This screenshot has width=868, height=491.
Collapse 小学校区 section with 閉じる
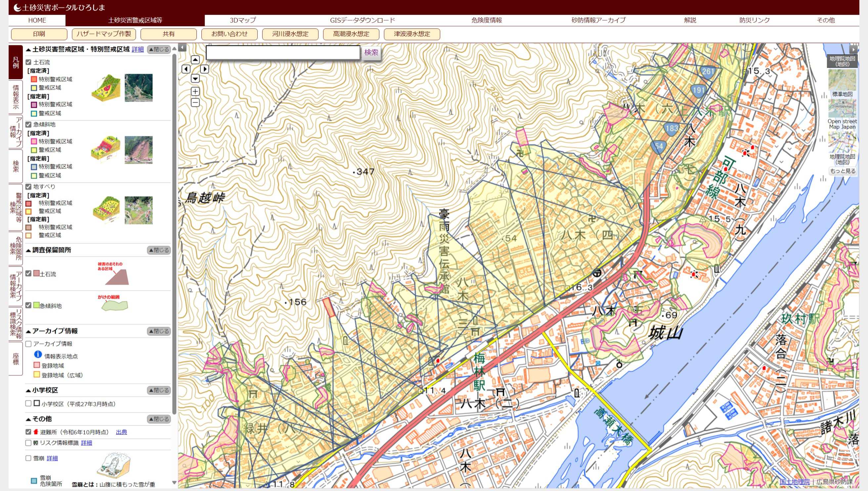coord(159,390)
